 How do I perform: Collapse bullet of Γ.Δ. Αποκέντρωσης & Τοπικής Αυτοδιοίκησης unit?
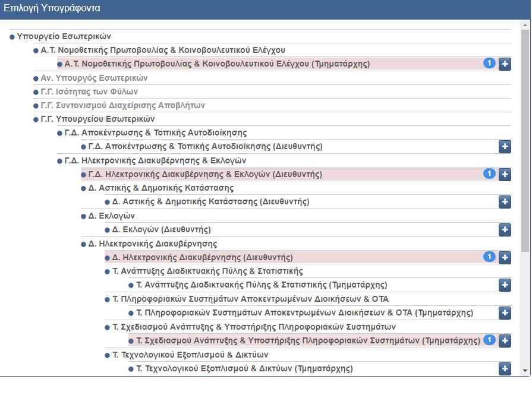[59, 133]
